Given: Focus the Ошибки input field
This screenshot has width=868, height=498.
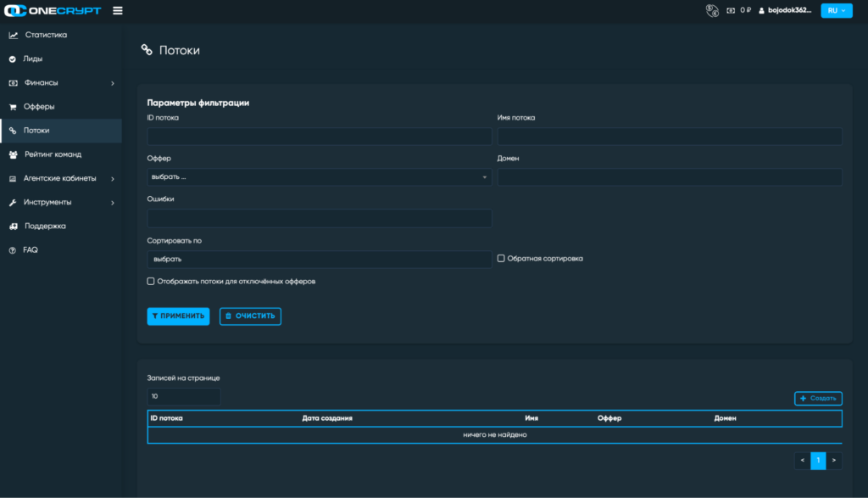Looking at the screenshot, I should click(320, 218).
